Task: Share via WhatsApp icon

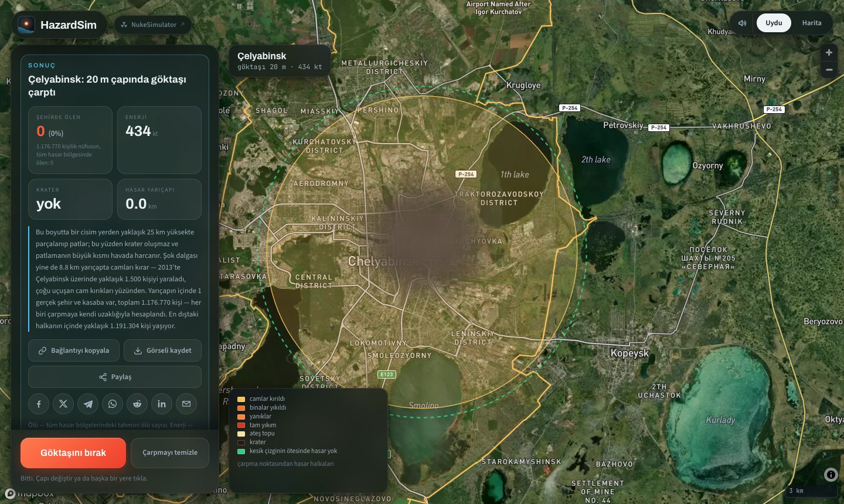Action: tap(113, 404)
